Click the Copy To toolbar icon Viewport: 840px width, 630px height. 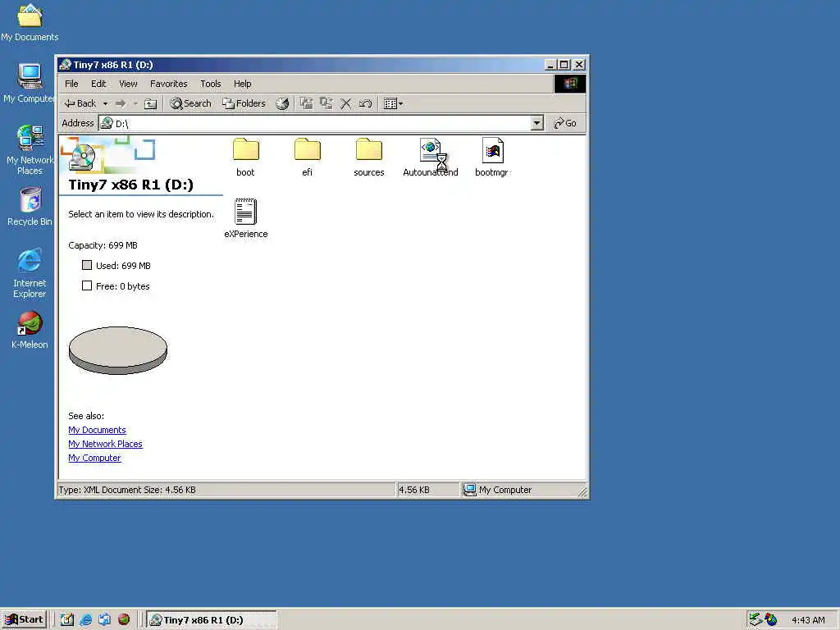[326, 103]
